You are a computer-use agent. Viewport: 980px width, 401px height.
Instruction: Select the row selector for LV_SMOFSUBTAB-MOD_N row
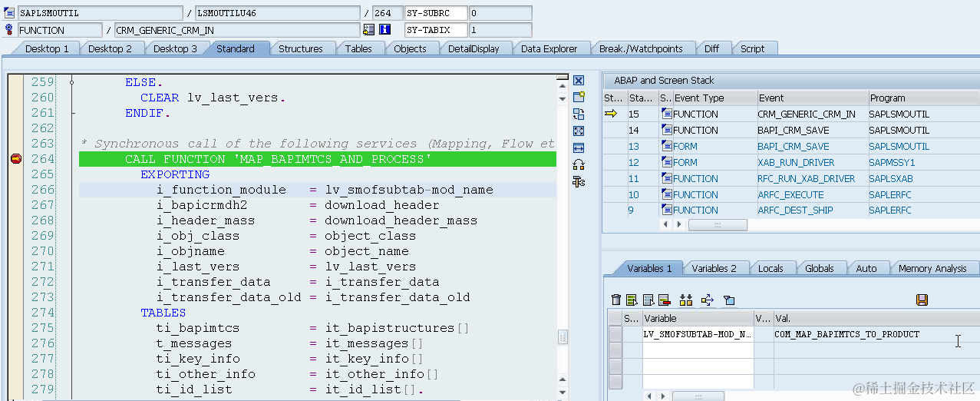point(615,334)
